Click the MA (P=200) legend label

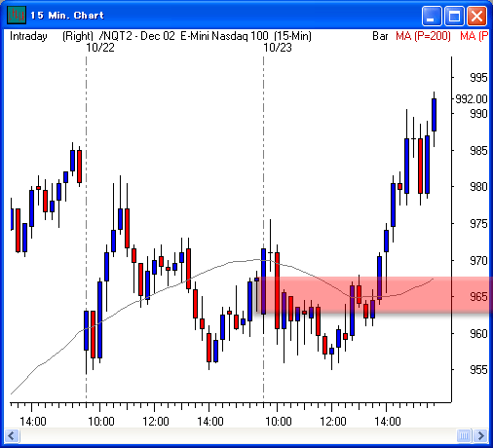coord(423,36)
